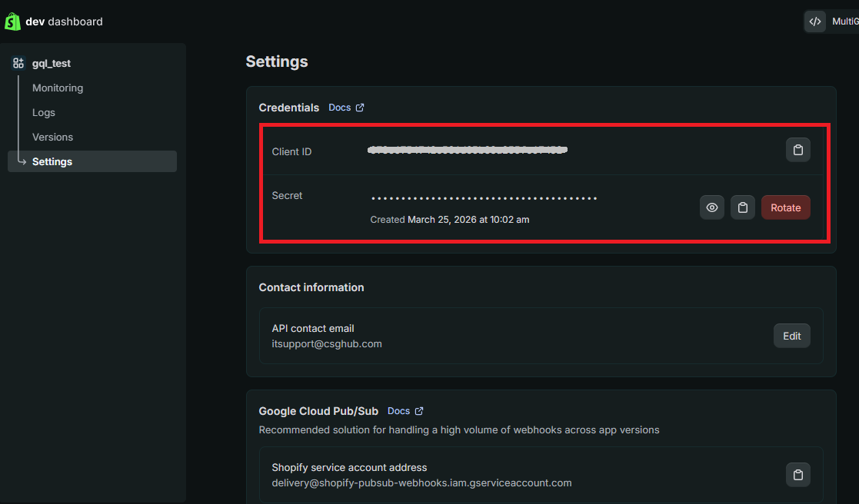Click the Created March 25, 2026 timestamp
Screen dimensions: 859x504
[x=450, y=220]
